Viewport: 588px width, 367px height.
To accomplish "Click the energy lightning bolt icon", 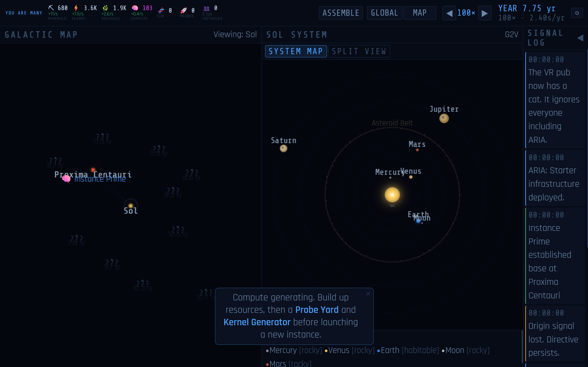I will tap(76, 8).
